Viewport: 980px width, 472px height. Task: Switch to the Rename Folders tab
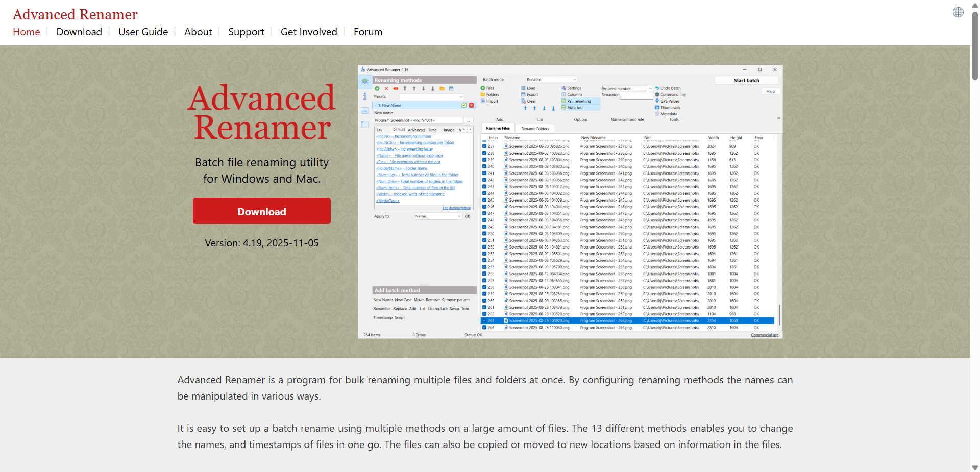pyautogui.click(x=535, y=129)
